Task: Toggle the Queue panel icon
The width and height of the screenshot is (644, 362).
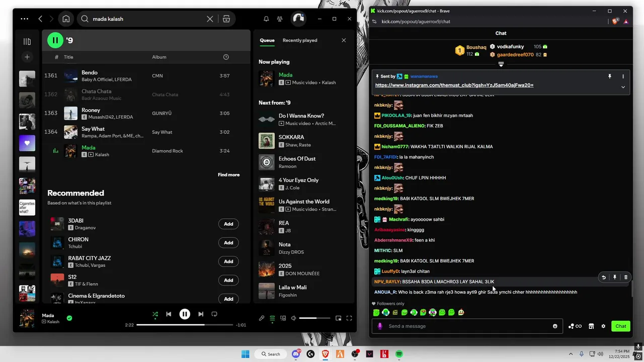Action: click(x=272, y=318)
